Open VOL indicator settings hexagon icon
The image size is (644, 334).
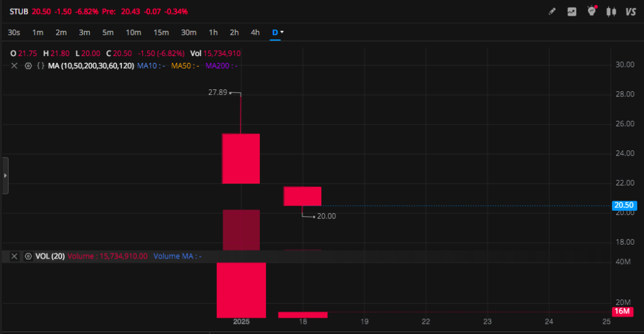point(28,257)
